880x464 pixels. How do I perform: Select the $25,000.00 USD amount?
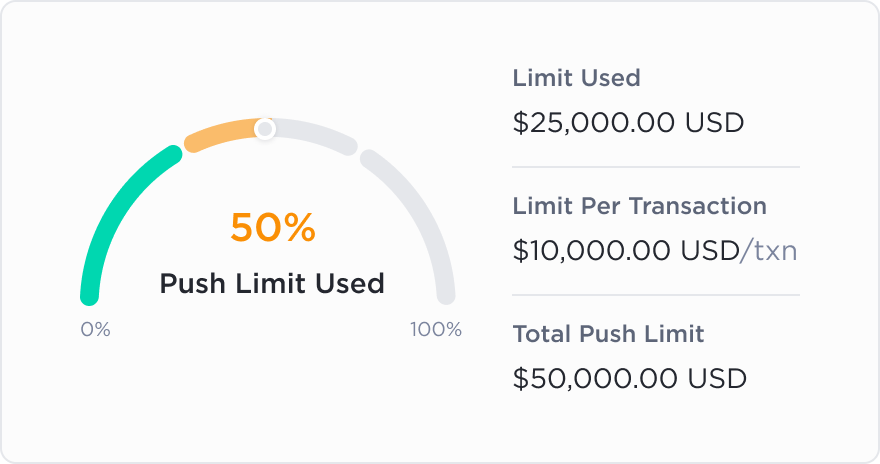point(629,122)
